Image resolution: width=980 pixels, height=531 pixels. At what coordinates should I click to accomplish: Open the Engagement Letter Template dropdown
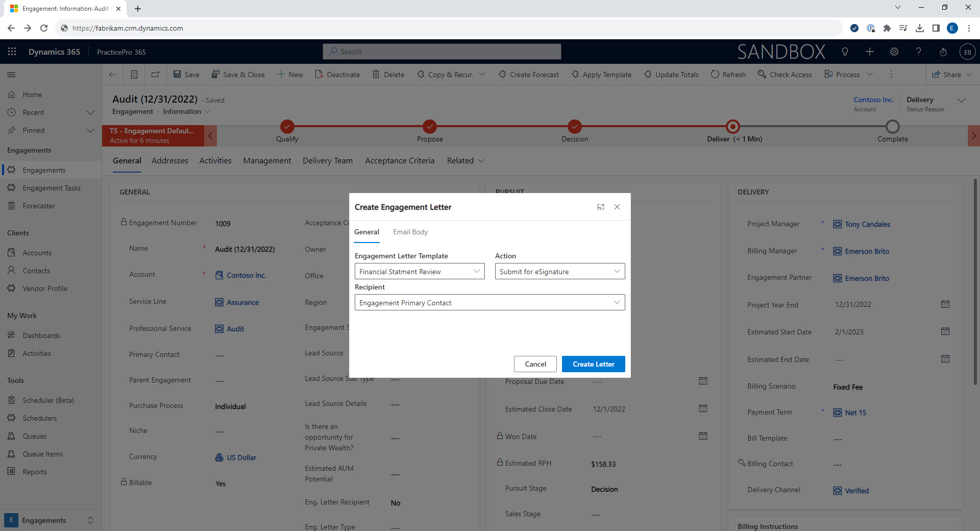pos(419,272)
